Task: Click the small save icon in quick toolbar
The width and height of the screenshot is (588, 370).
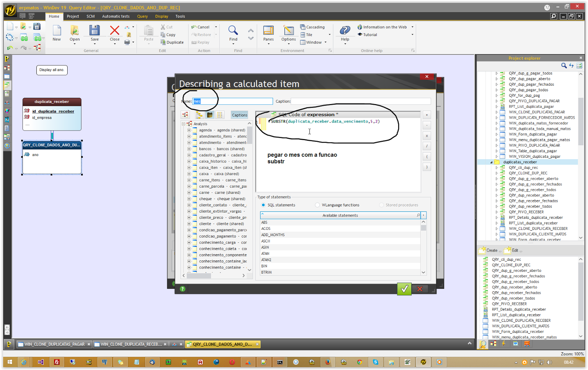Action: (37, 26)
